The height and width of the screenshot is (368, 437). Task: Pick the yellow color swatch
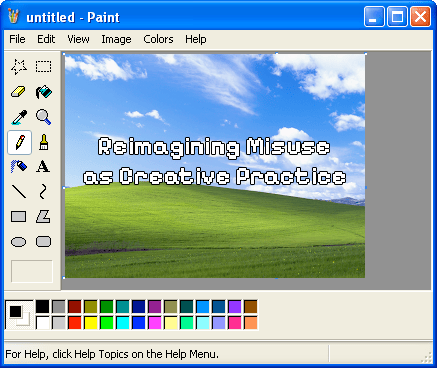(91, 323)
